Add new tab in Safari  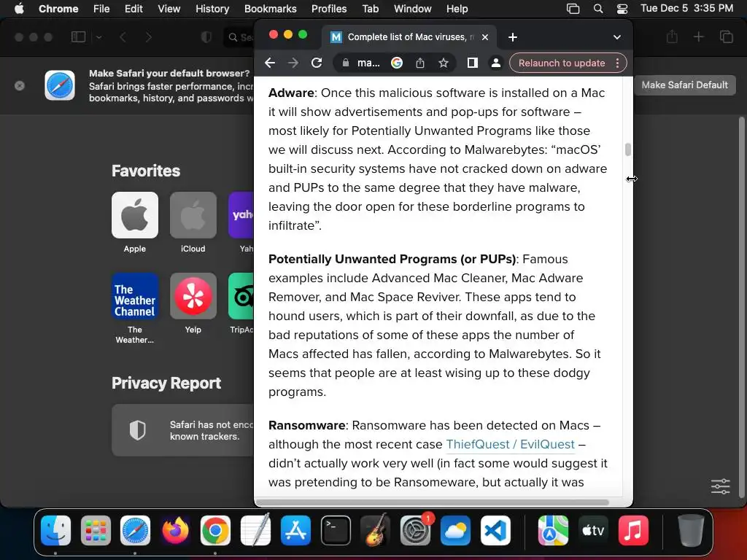pyautogui.click(x=698, y=36)
